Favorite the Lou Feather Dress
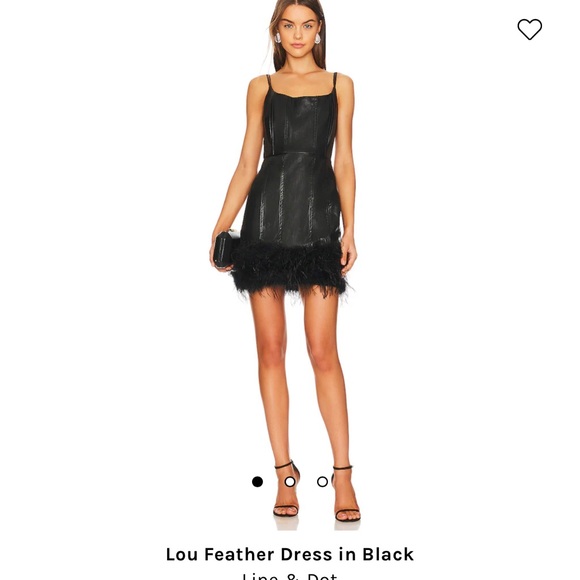 coord(529,29)
